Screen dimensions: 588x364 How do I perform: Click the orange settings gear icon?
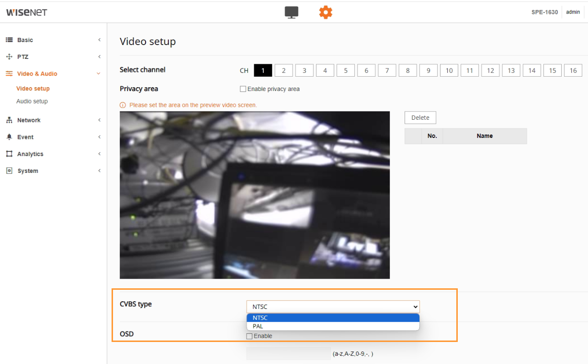pos(326,12)
